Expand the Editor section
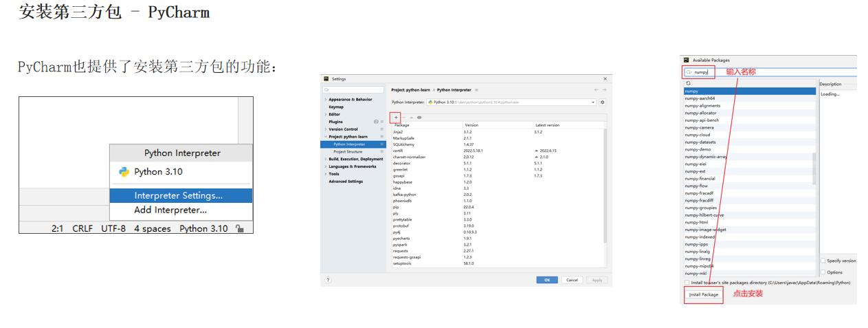This screenshot has width=868, height=328. pyautogui.click(x=325, y=114)
